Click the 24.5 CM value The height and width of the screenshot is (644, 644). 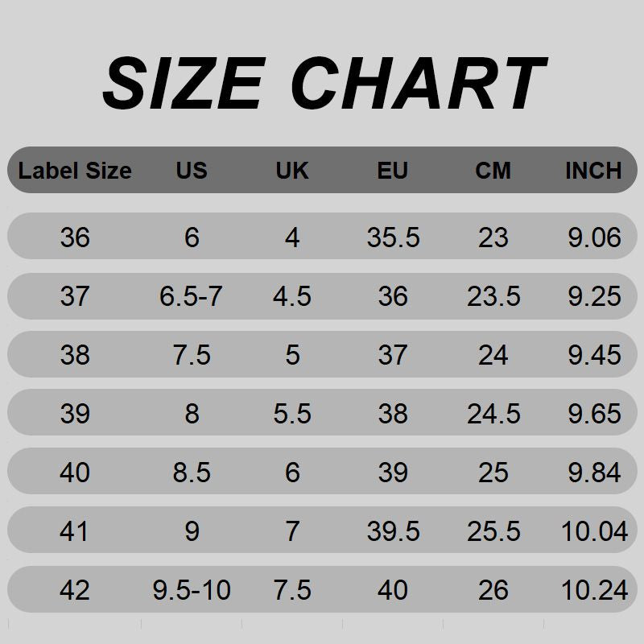[493, 414]
